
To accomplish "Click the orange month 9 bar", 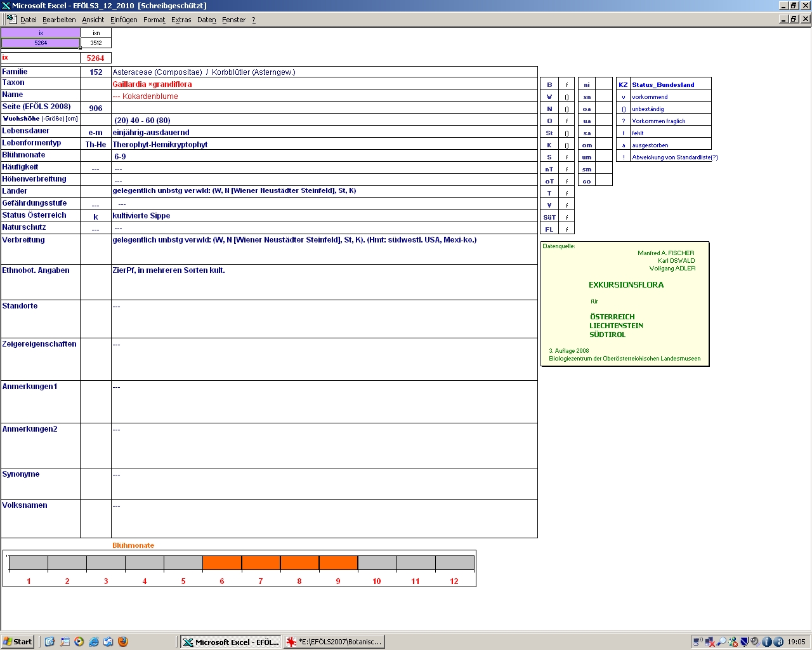I will 338,563.
